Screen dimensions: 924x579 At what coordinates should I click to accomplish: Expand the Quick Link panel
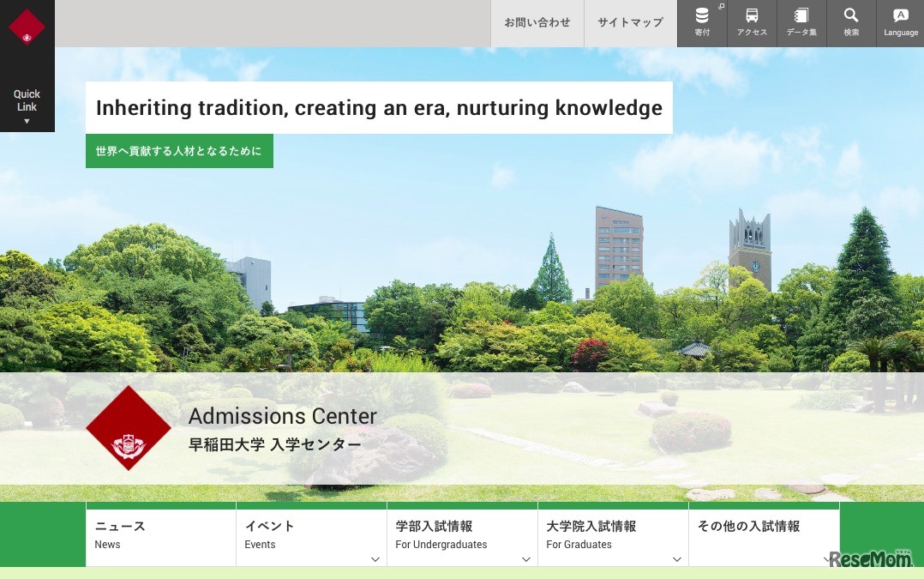coord(27,106)
